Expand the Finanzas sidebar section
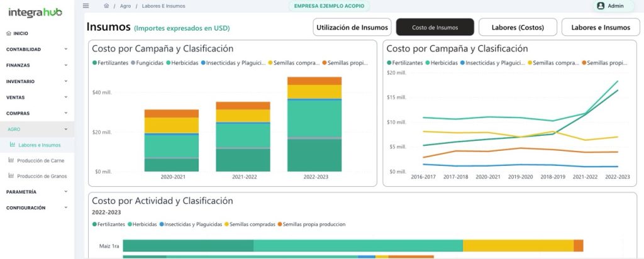This screenshot has height=259, width=644. [x=36, y=65]
